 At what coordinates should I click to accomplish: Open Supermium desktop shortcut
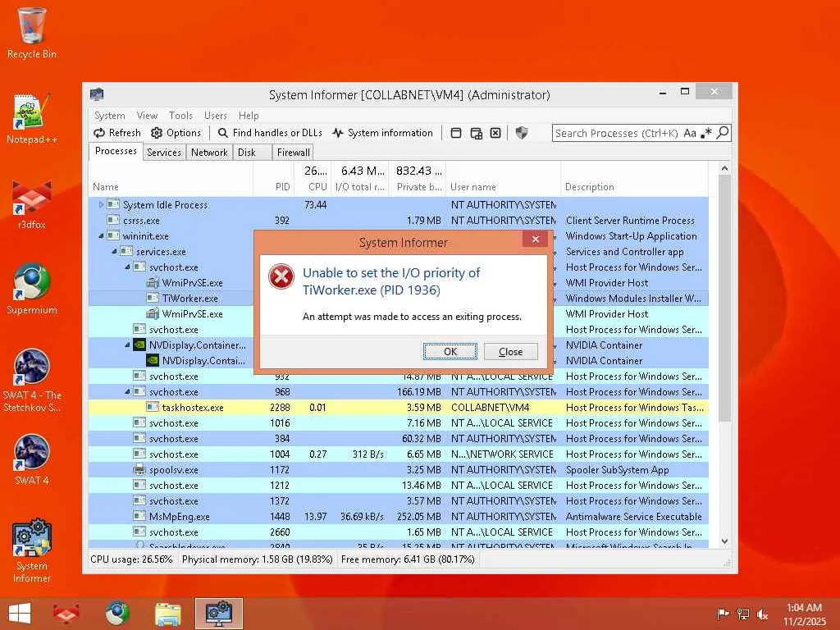tap(32, 290)
